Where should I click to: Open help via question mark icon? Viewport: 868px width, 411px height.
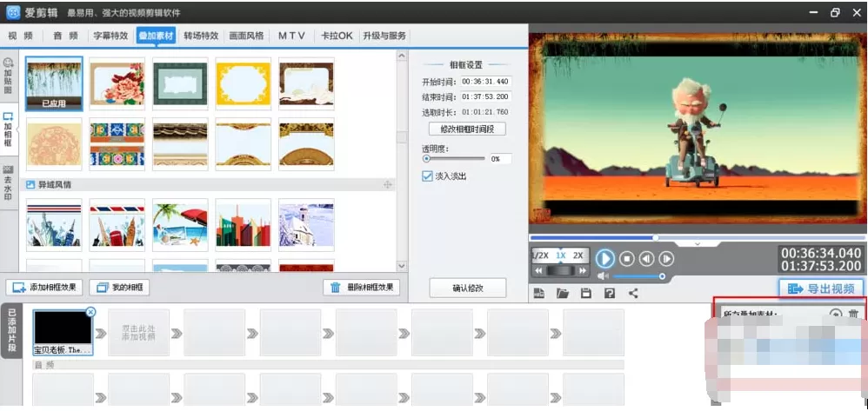[610, 293]
